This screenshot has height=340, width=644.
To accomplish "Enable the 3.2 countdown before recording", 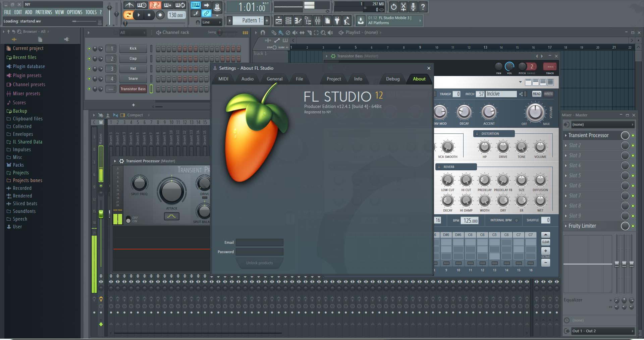I will tap(155, 5).
